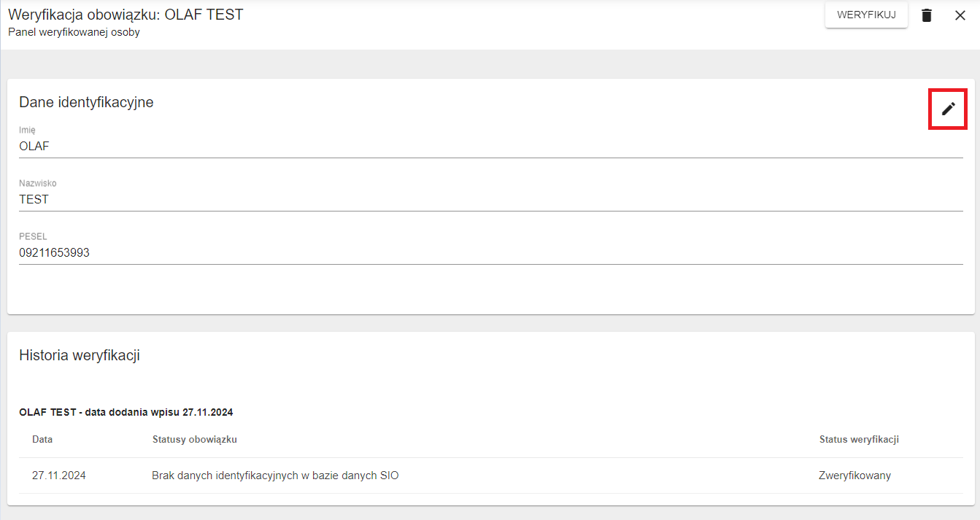
Task: Click the Panel weryfikowanej osoby subtitle
Action: pos(74,32)
